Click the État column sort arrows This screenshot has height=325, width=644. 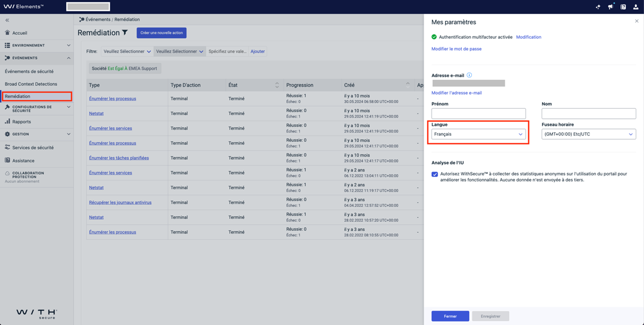coord(277,85)
